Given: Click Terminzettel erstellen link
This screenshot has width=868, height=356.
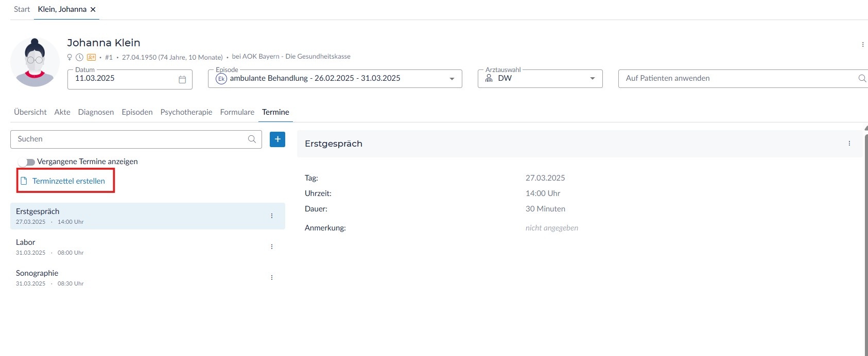Looking at the screenshot, I should 68,181.
